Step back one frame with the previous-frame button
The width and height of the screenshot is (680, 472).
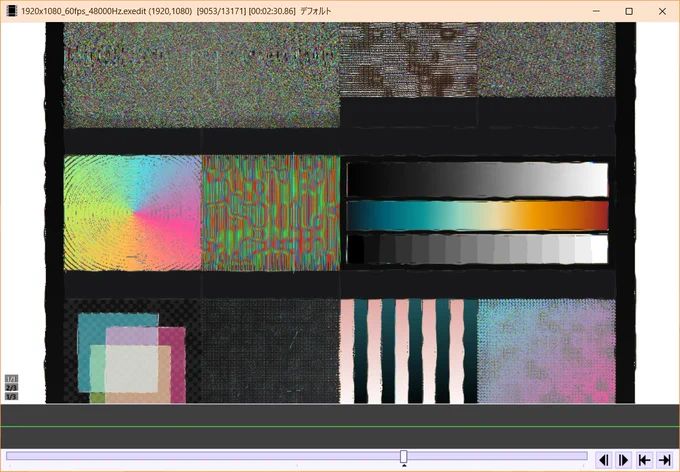[603, 460]
